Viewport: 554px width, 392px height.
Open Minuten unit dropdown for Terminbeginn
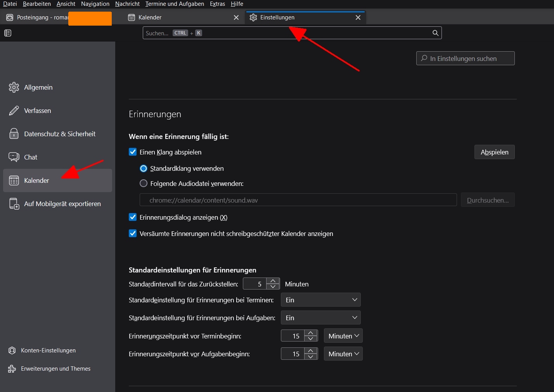(343, 336)
